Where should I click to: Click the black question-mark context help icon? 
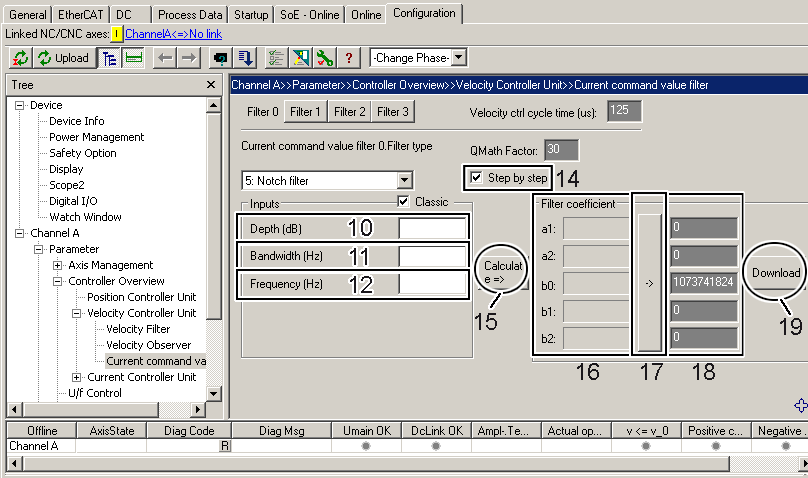221,58
